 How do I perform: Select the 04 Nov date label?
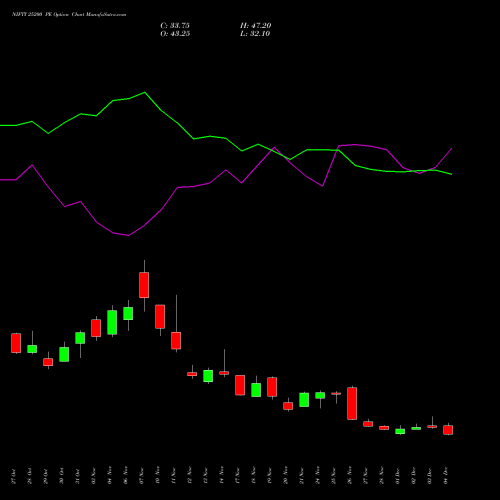point(110,476)
